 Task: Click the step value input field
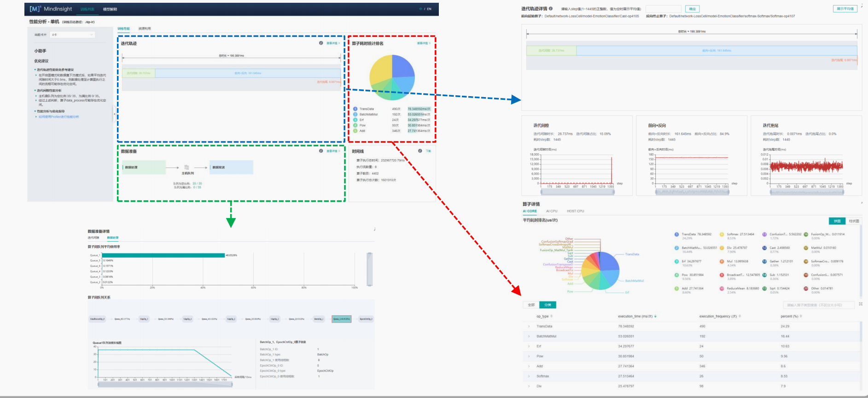(664, 9)
